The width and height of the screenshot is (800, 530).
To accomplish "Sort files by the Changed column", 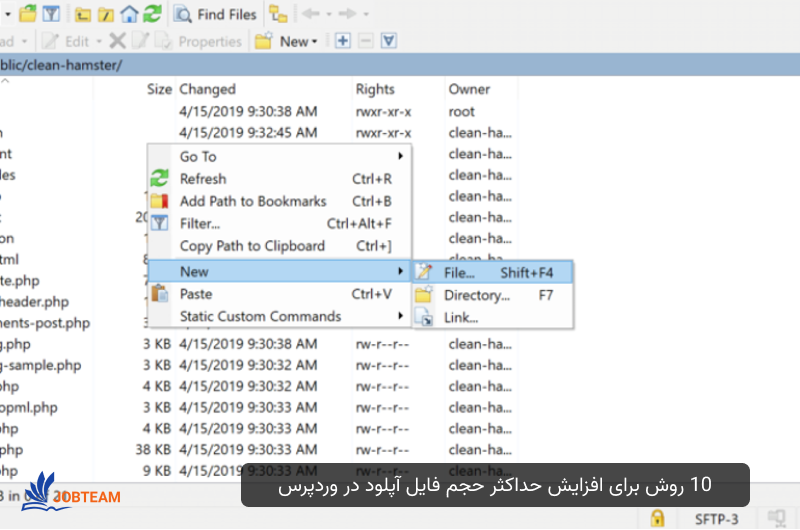I will click(207, 89).
